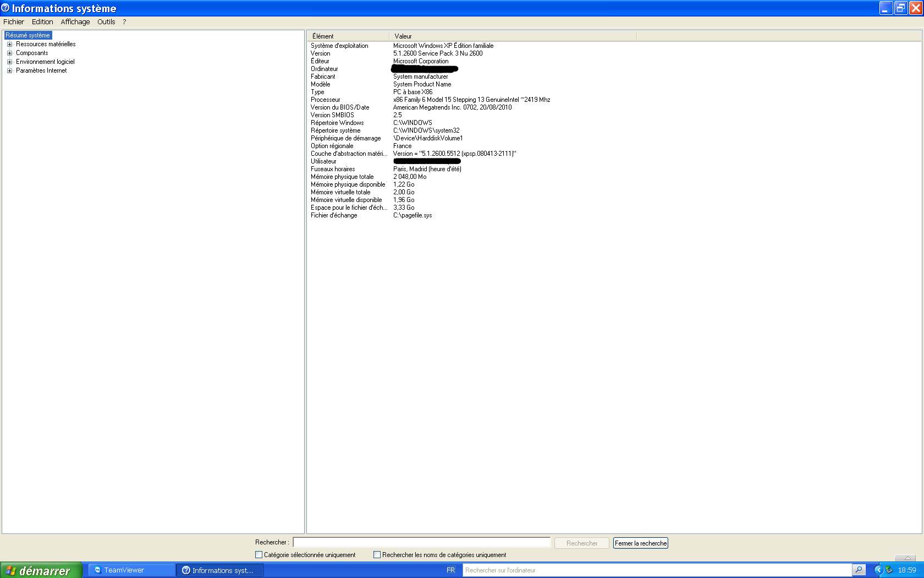Click the Version du BIOS/Date label
The width and height of the screenshot is (924, 578).
coord(340,107)
